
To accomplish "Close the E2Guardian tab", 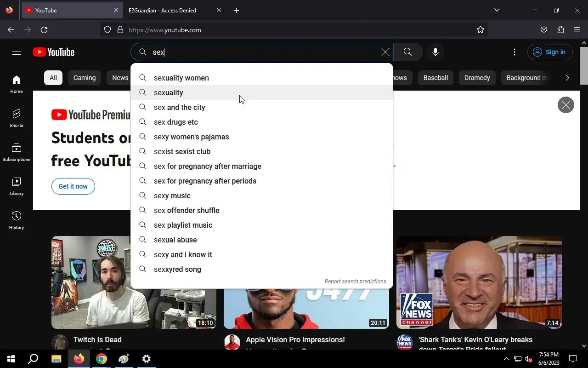I will click(x=219, y=10).
